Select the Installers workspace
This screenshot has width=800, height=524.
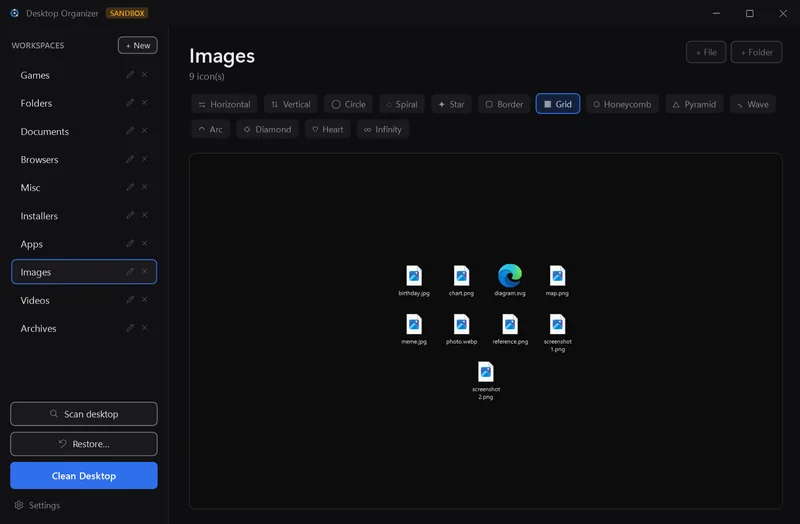coord(84,216)
